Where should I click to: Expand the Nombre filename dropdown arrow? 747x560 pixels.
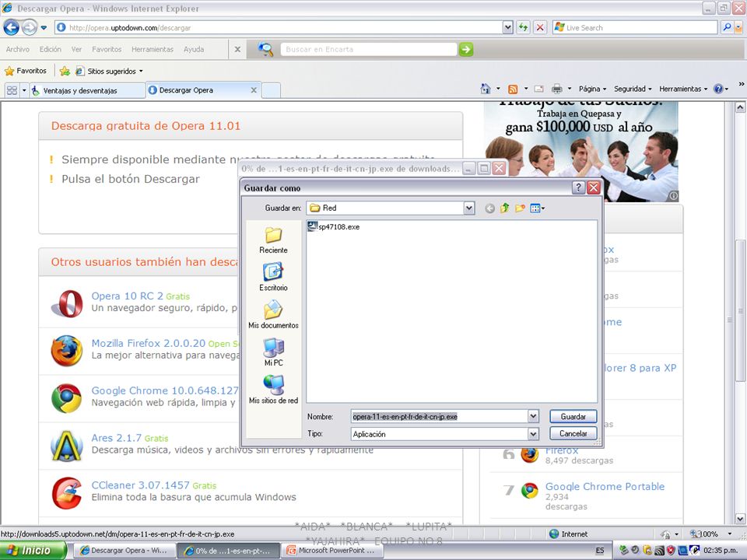point(533,416)
